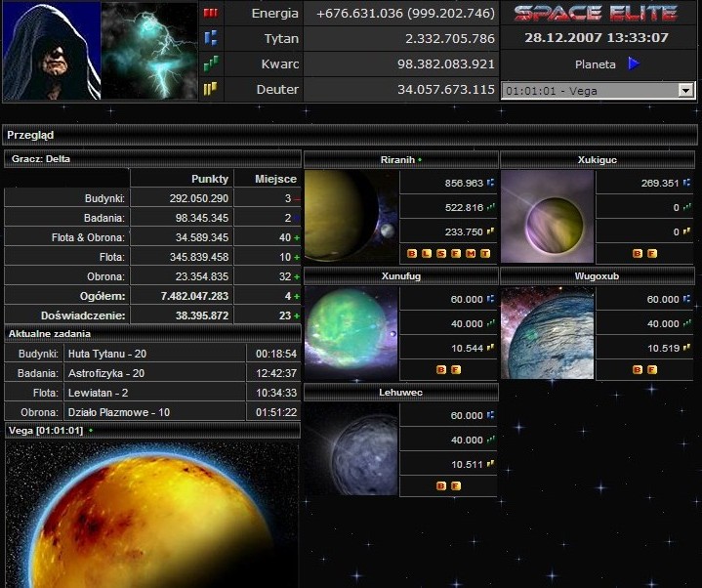Click the B icon under planet Riranih
The height and width of the screenshot is (588, 702).
[x=412, y=253]
